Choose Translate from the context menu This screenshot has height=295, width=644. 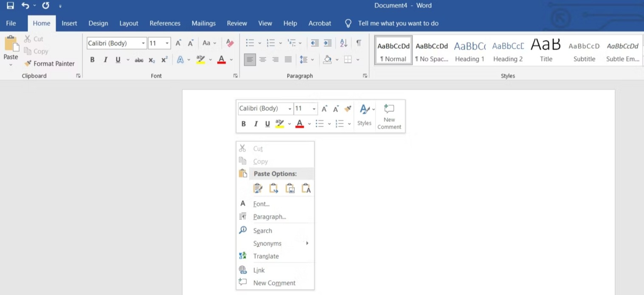[x=266, y=256]
